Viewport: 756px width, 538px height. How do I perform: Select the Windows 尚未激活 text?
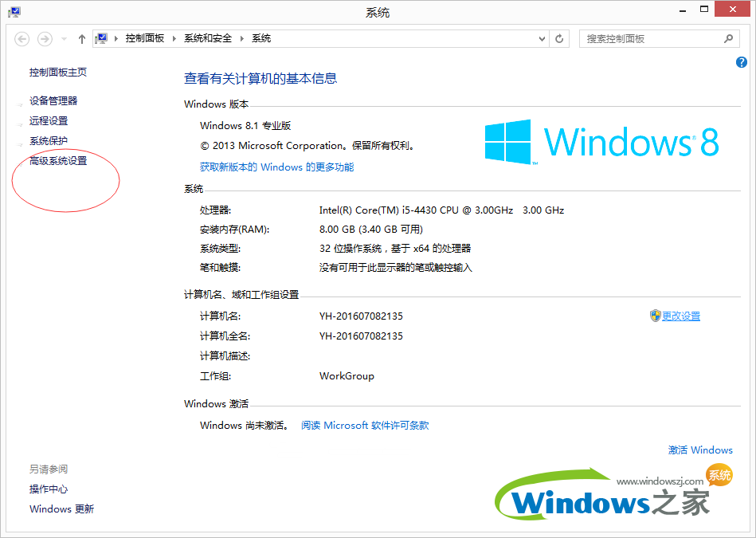tap(245, 425)
